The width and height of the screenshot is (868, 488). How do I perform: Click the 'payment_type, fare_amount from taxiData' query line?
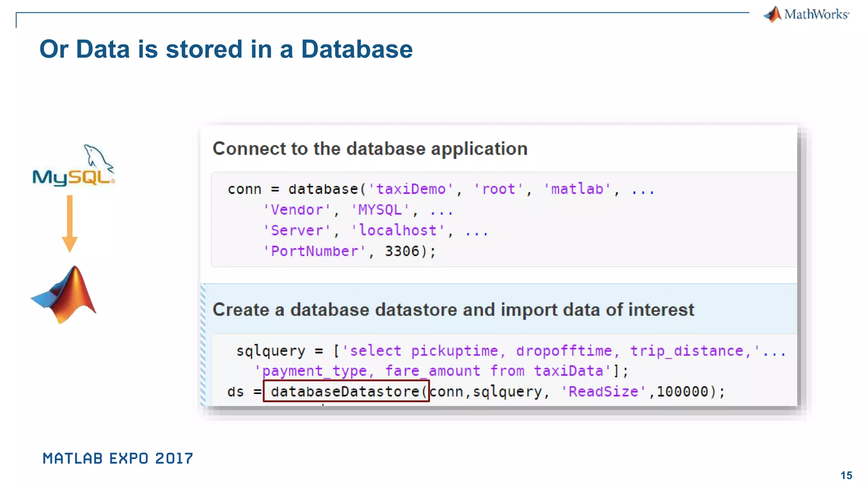click(x=432, y=371)
